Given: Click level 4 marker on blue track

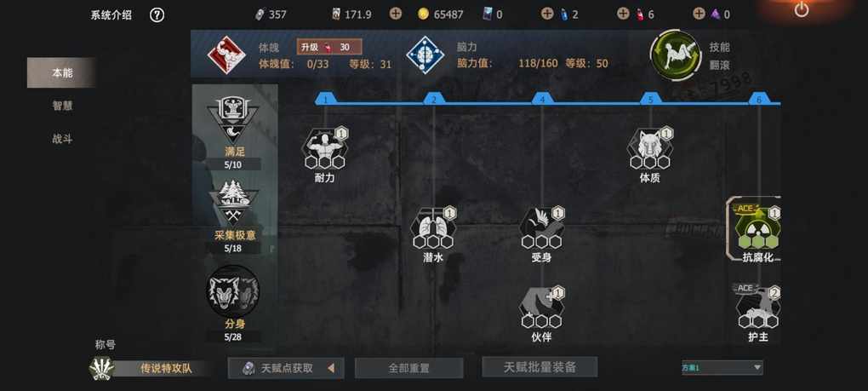Looking at the screenshot, I should (543, 99).
